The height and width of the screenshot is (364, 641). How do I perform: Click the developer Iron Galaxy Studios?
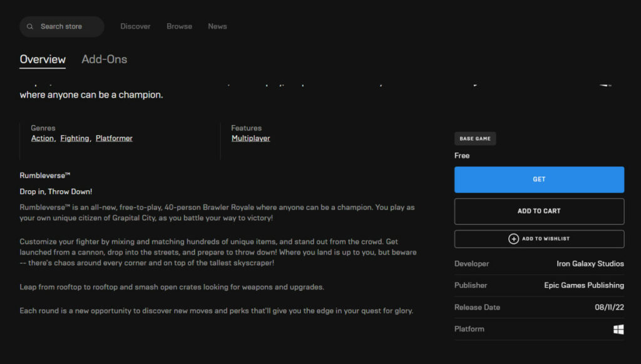[590, 263]
